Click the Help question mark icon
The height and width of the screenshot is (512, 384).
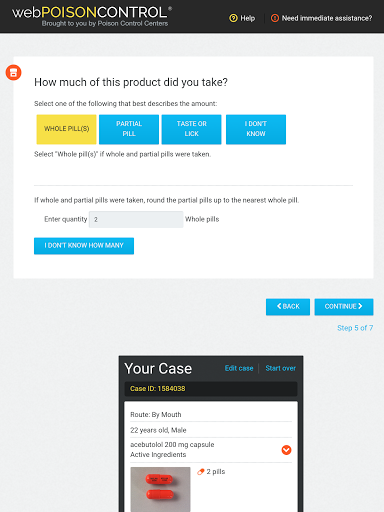[233, 18]
